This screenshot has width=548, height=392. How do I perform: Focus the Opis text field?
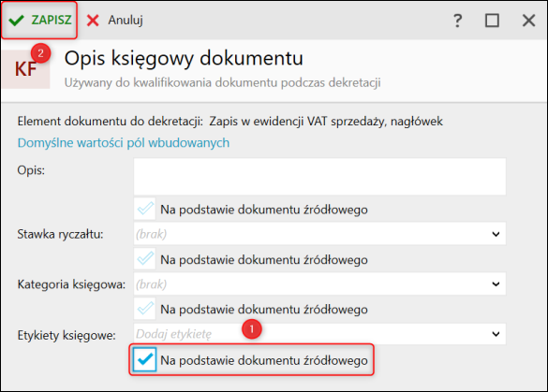point(319,176)
